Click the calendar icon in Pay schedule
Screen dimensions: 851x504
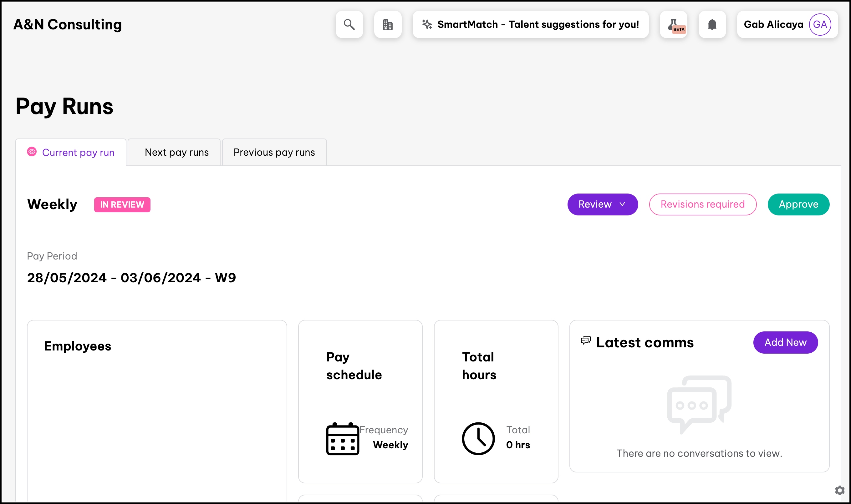tap(343, 438)
